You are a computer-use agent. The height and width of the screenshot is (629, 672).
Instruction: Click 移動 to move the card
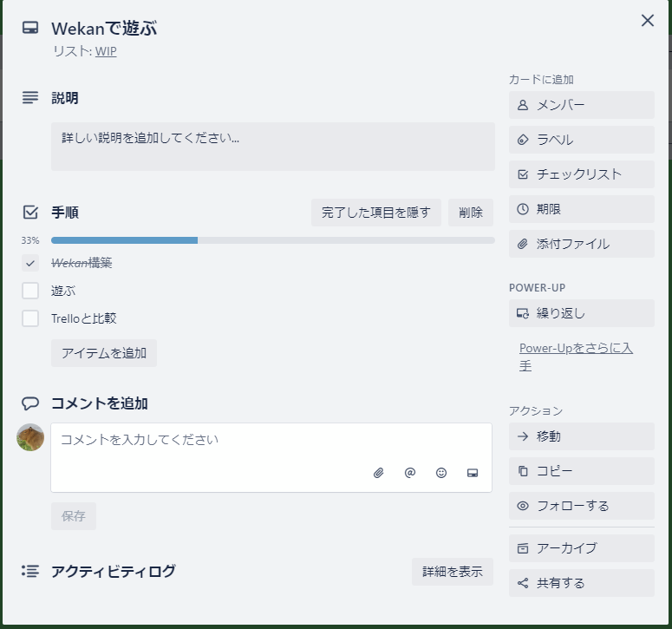click(x=582, y=436)
